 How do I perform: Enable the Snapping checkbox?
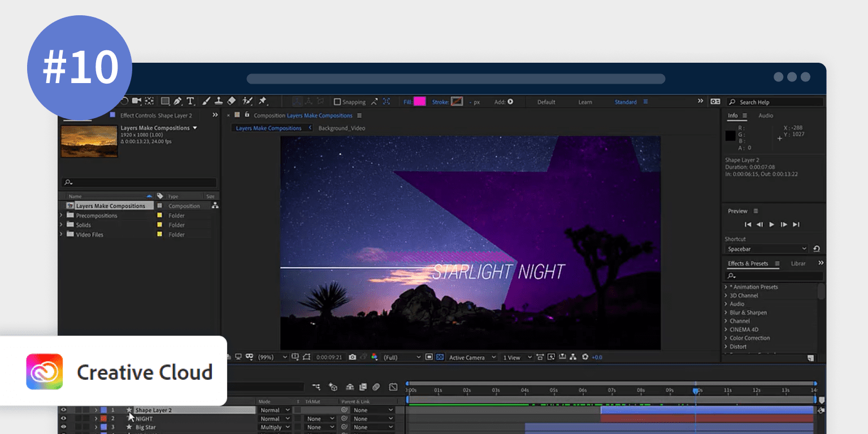point(337,102)
